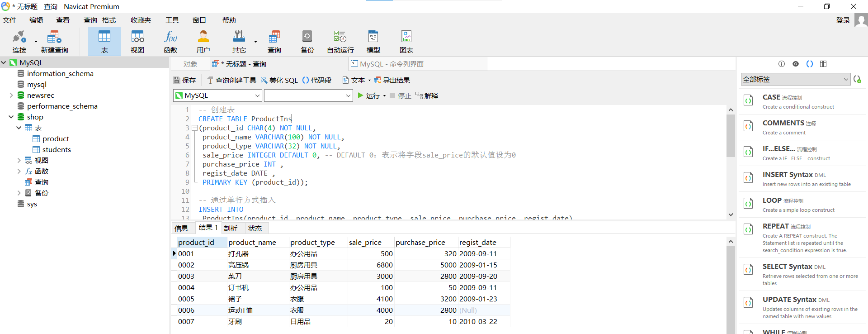Click the 其它 others toolbar icon
The height and width of the screenshot is (334, 868).
tap(239, 42)
